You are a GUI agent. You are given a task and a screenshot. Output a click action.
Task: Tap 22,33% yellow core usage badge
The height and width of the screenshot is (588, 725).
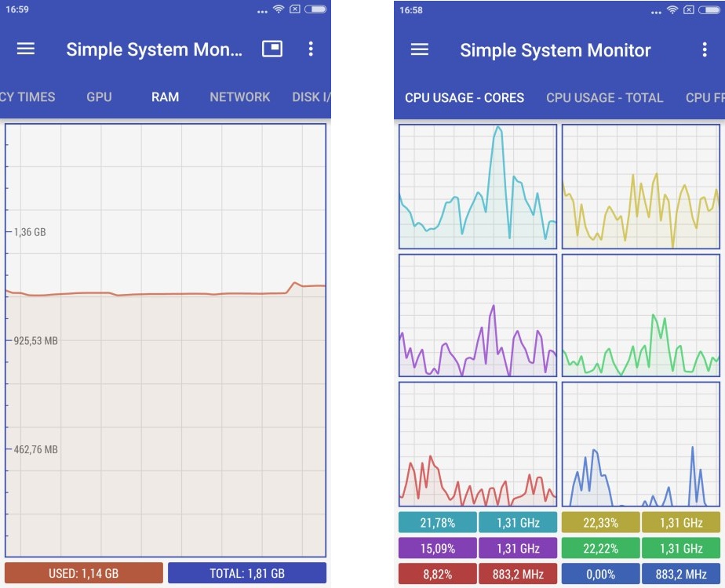click(600, 522)
